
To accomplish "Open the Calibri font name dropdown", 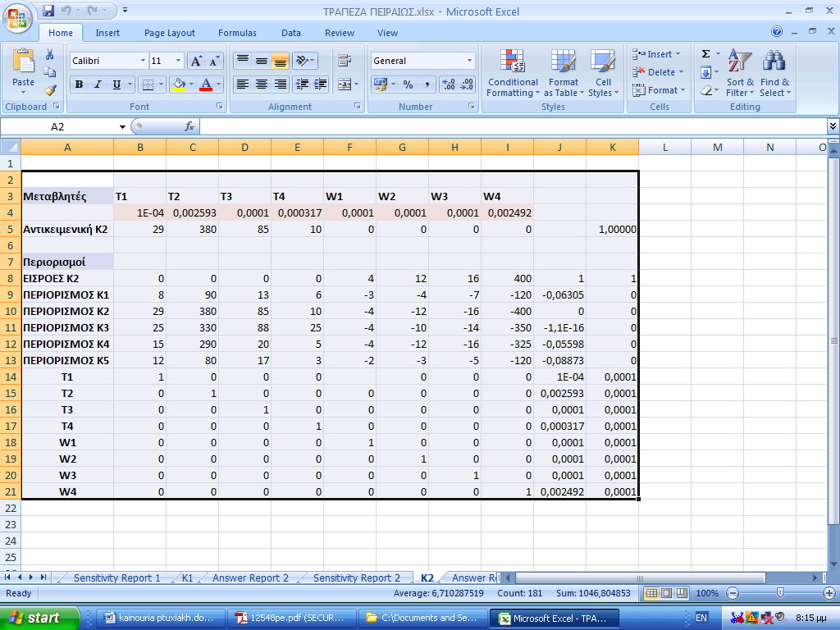I will [143, 61].
